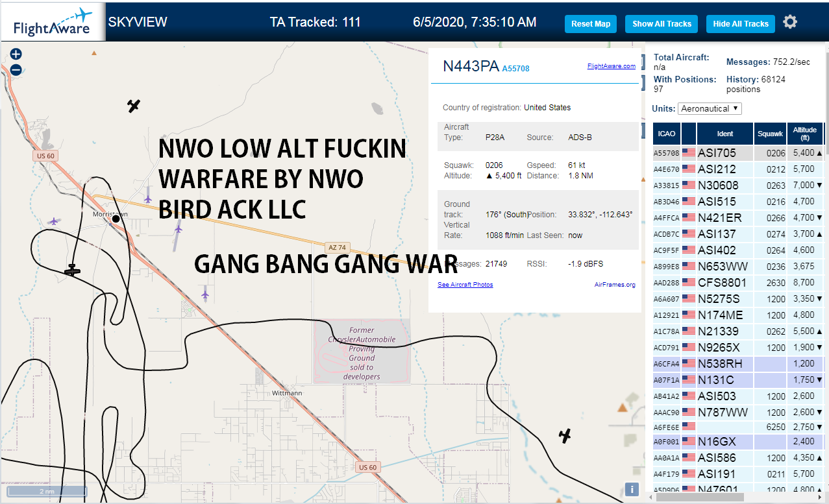Click the US flag in the N30608 row

click(x=689, y=186)
